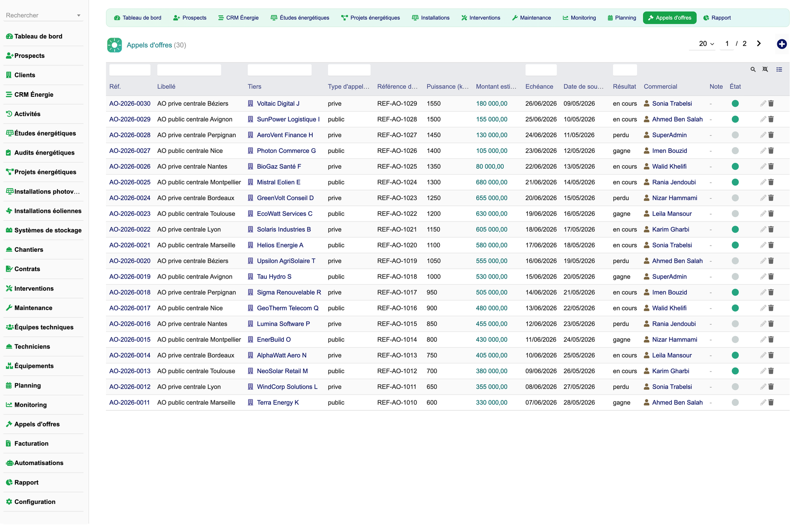Open the Prospects tab in top bar
805x532 pixels.
click(190, 18)
